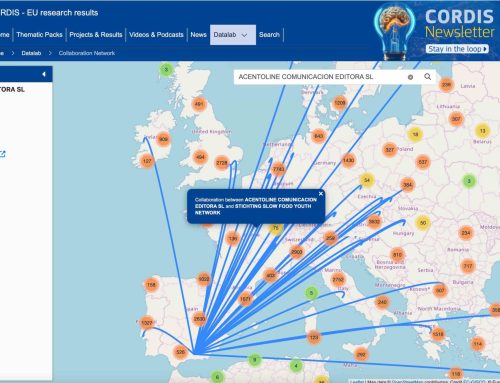Go to Videos & Podcasts

(x=156, y=35)
